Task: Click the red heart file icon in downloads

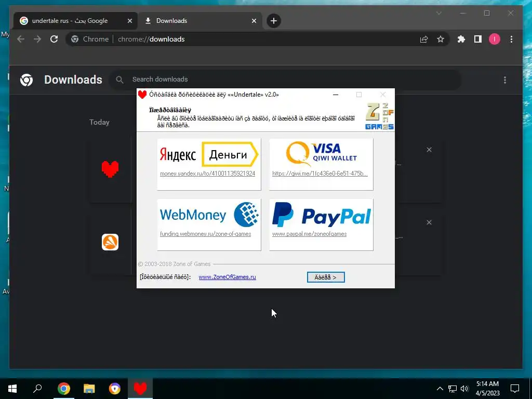Action: pos(110,169)
